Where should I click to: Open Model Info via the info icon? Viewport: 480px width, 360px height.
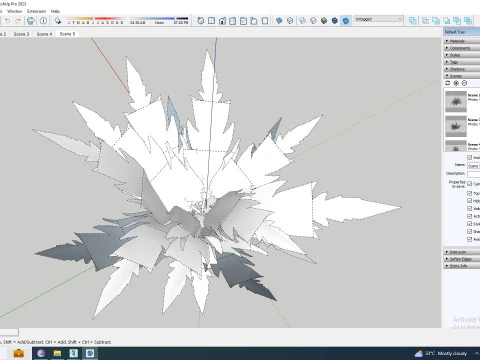click(x=43, y=21)
